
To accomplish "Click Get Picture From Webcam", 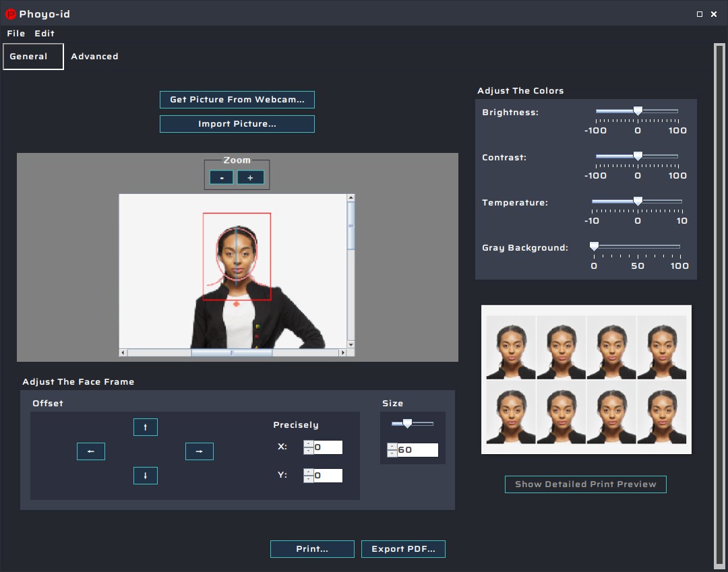I will pos(237,99).
